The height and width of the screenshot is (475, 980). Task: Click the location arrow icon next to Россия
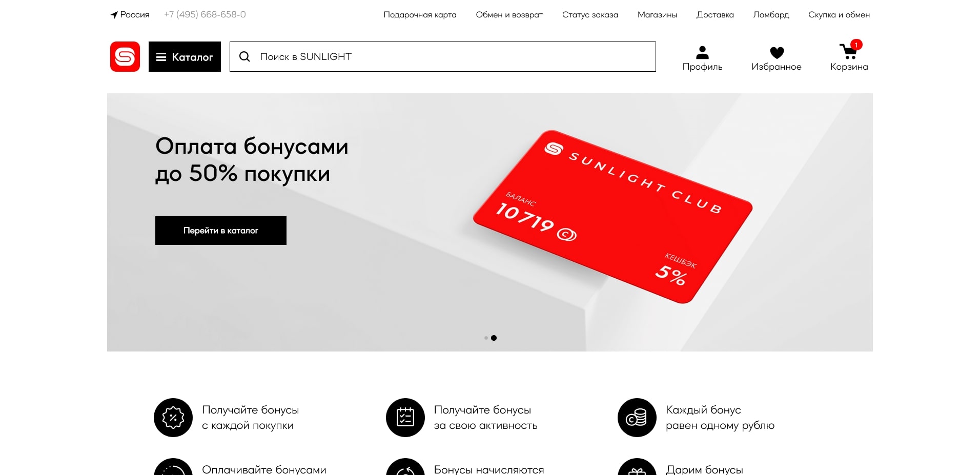114,14
